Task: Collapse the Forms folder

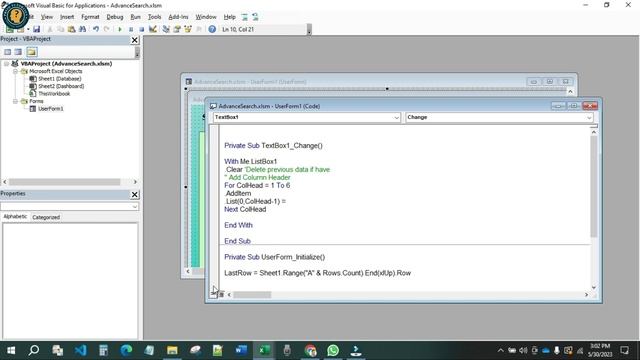Action: pyautogui.click(x=15, y=101)
